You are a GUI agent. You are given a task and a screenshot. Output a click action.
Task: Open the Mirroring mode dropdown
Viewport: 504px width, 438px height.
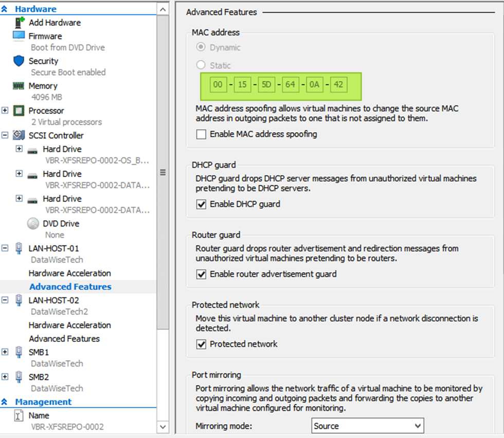click(x=367, y=426)
